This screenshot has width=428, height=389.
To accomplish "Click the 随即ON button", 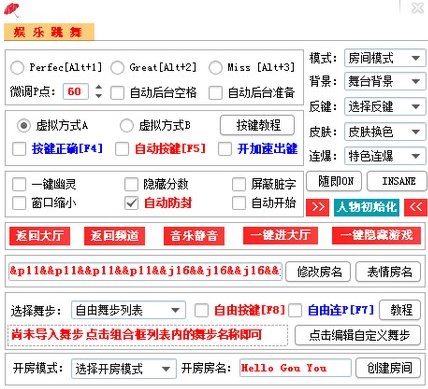I will 334,181.
